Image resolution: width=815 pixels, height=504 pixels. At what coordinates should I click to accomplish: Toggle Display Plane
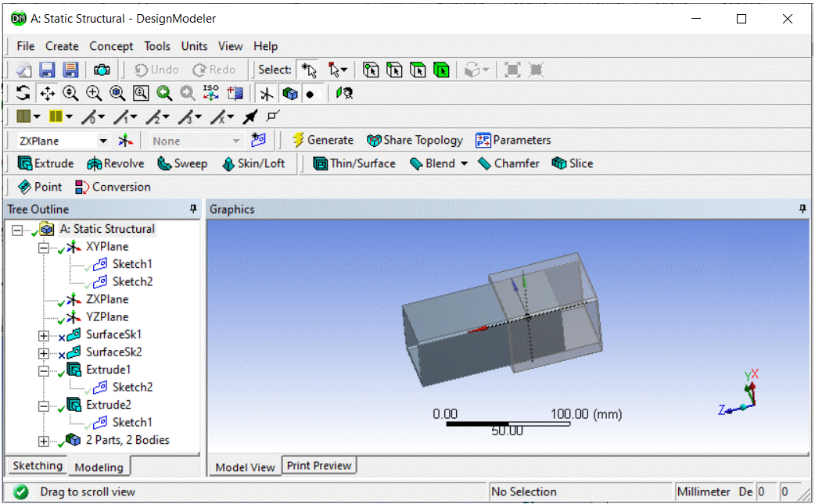pos(267,94)
